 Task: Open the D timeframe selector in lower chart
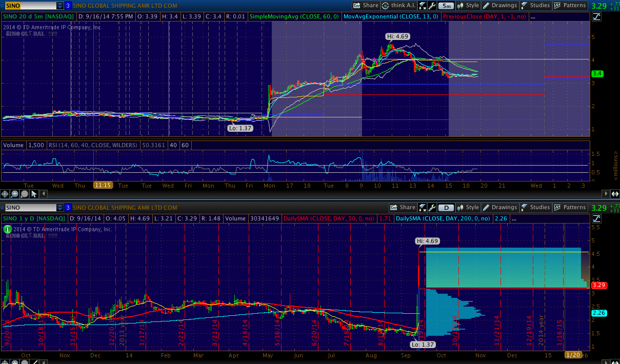447,208
